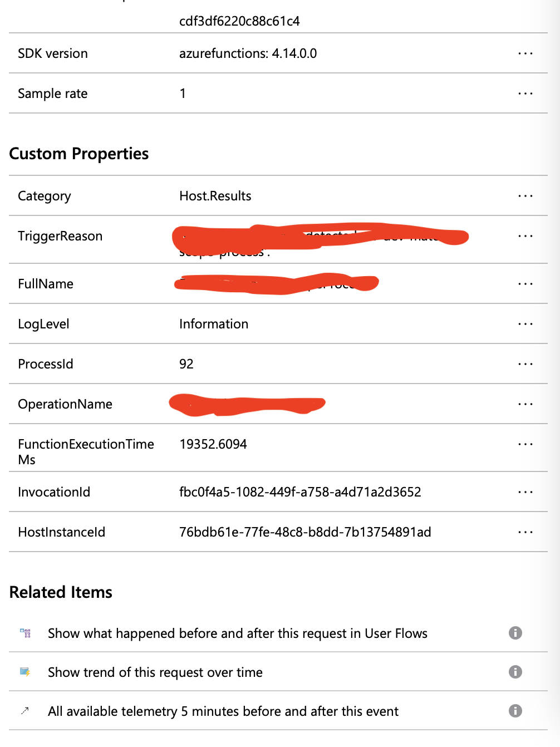Click the Host.Results category value

[215, 196]
